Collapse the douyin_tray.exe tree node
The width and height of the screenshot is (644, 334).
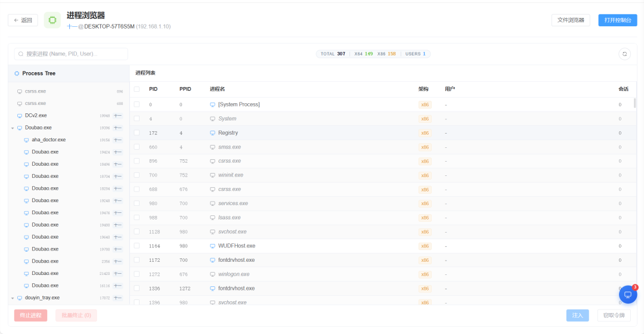pos(13,298)
